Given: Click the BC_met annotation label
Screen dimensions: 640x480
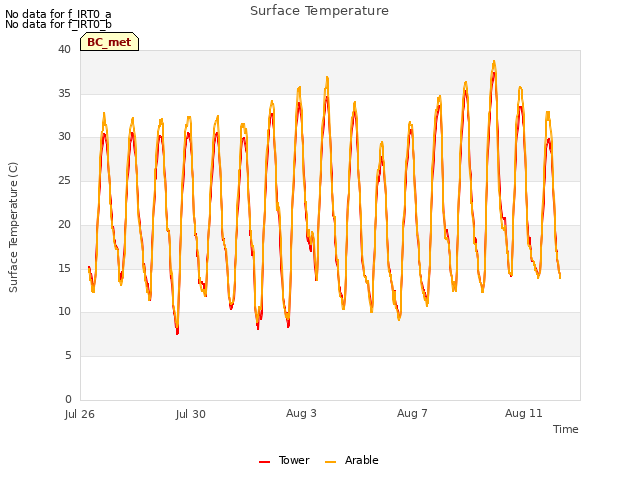Looking at the screenshot, I should coord(109,42).
